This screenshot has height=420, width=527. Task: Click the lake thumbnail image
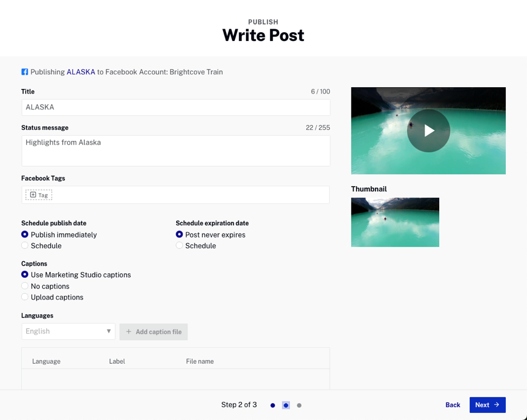(x=395, y=222)
